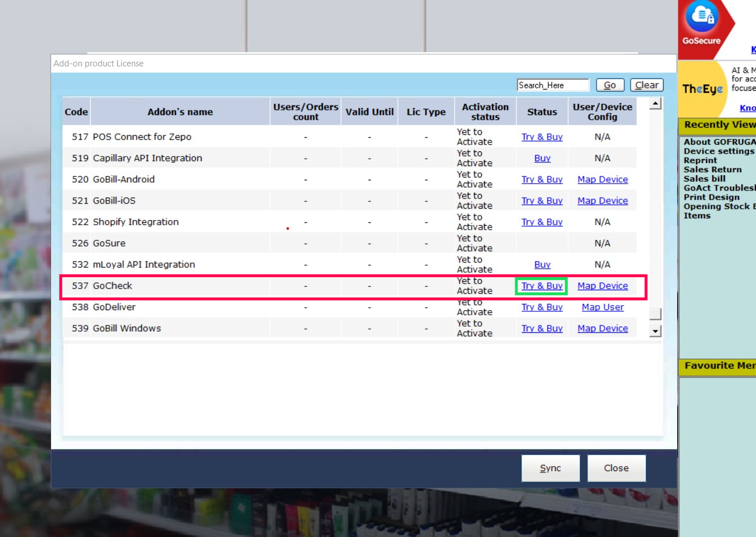Viewport: 756px width, 537px height.
Task: Click Buy for Capillary API Integration
Action: tap(542, 159)
